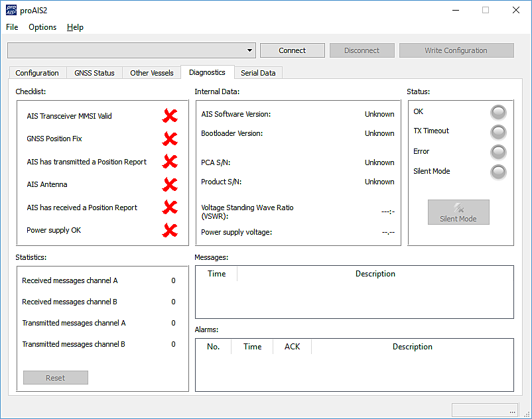Open the serial port selection dropdown
The width and height of the screenshot is (532, 419).
[x=131, y=50]
